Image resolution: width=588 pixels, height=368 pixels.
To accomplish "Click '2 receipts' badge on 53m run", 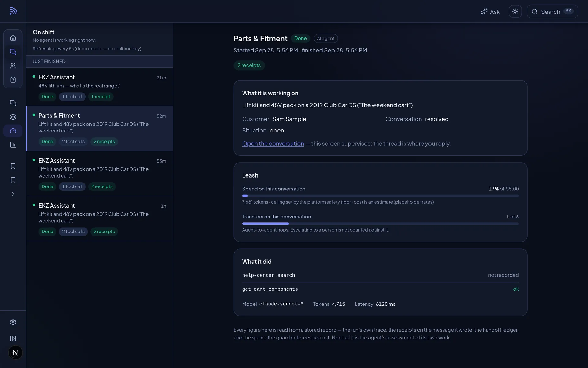I will [x=102, y=186].
